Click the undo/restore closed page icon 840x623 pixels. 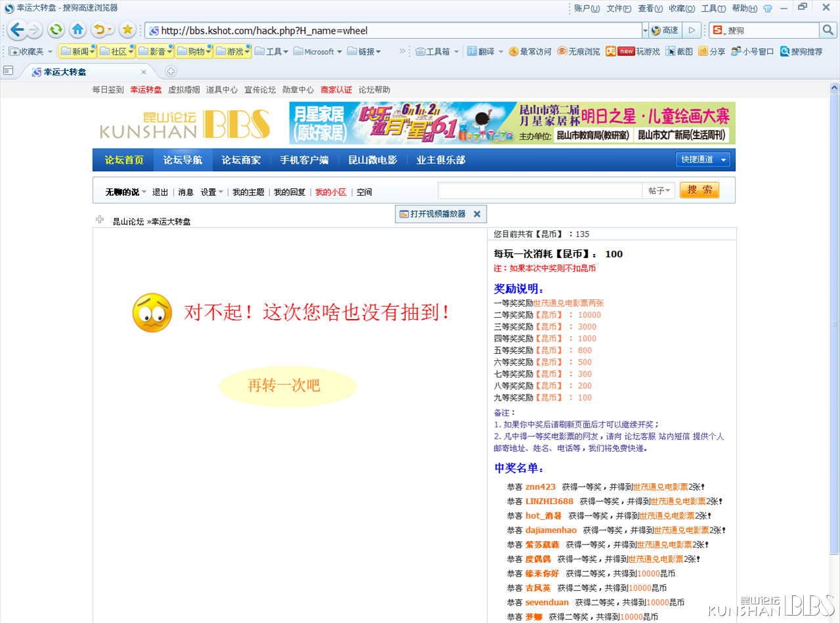click(x=102, y=30)
